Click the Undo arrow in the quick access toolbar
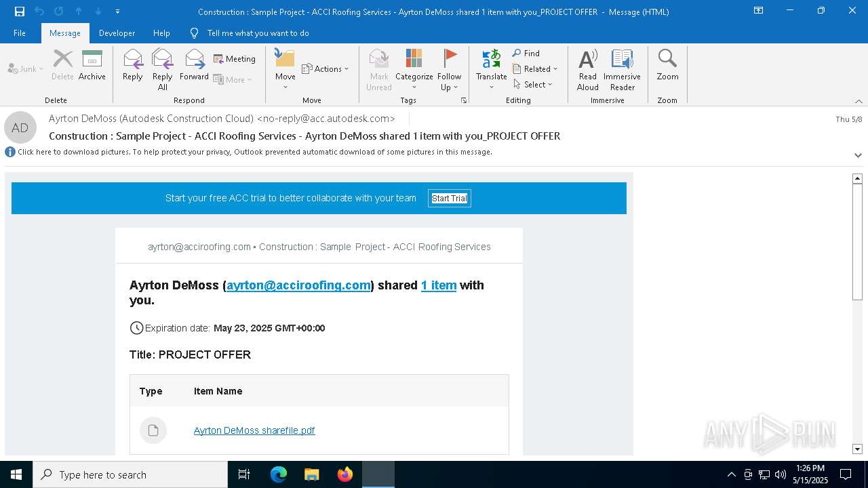The image size is (868, 488). point(39,12)
